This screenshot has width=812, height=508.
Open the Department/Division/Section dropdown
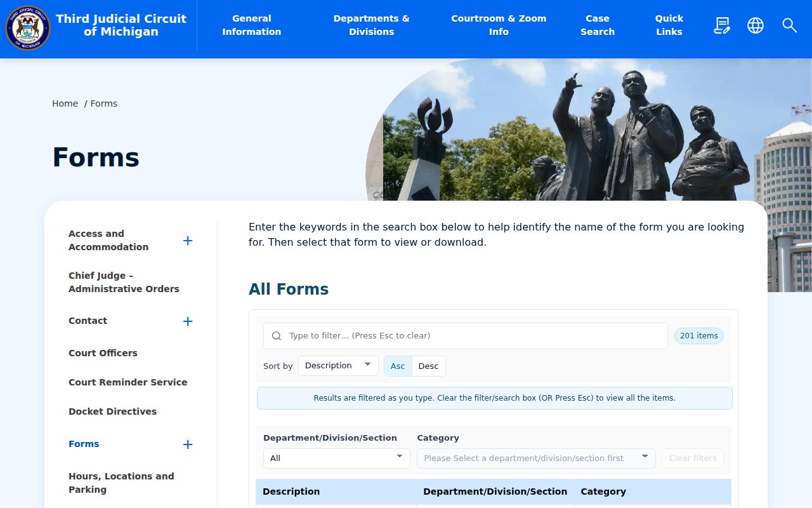tap(337, 458)
